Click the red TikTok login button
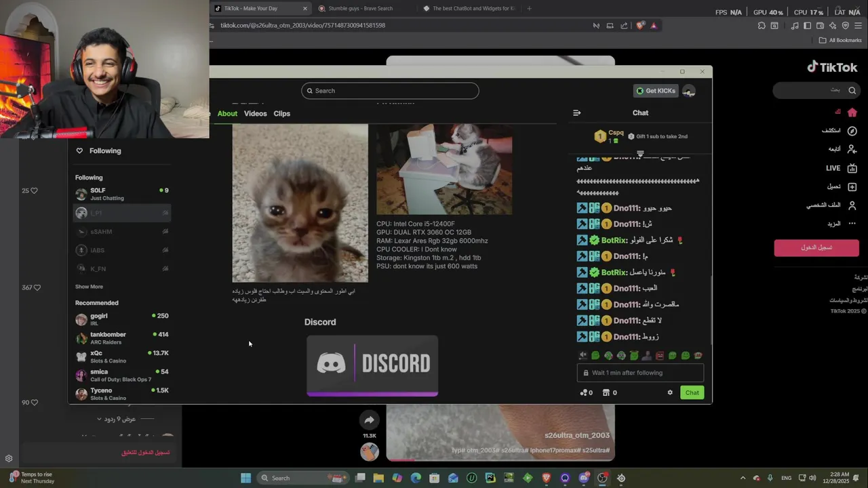868x488 pixels. coord(816,247)
